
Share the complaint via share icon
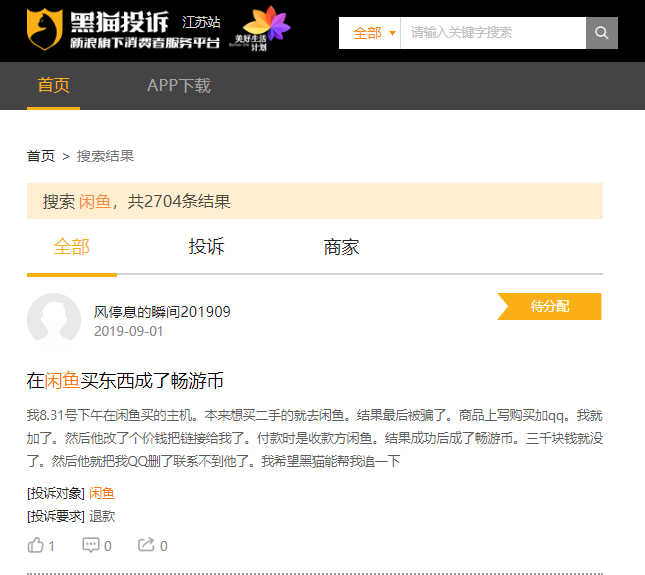coord(146,545)
